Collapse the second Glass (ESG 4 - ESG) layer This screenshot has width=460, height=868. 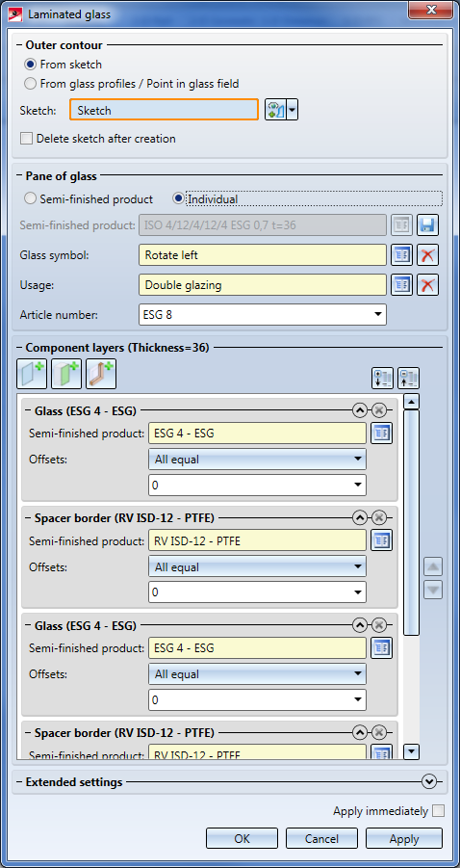click(x=359, y=625)
